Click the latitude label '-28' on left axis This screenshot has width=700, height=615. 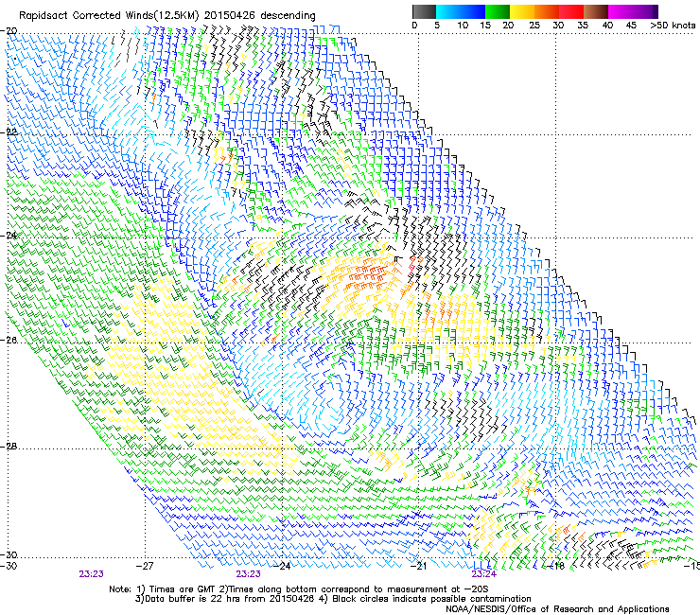9,447
